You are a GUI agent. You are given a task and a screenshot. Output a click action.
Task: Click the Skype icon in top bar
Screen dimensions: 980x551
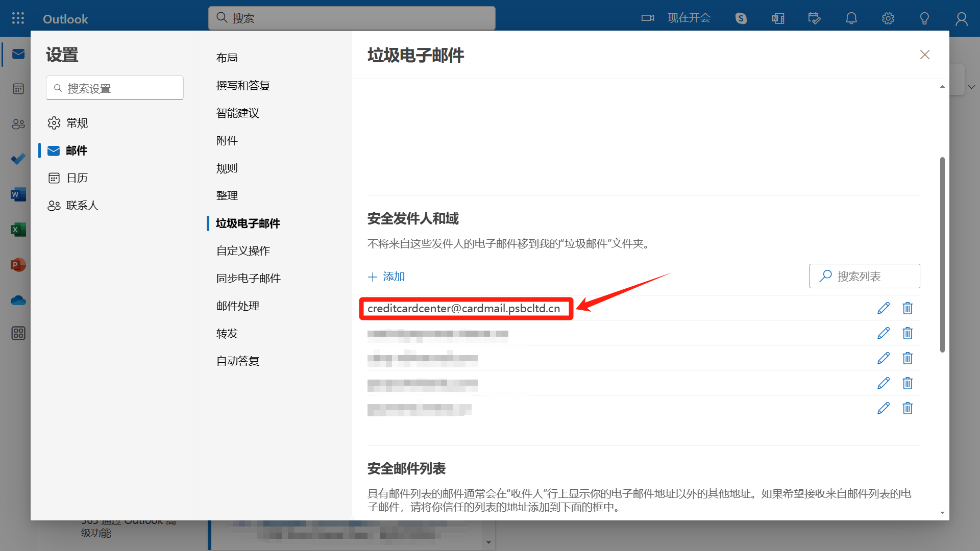pyautogui.click(x=741, y=18)
